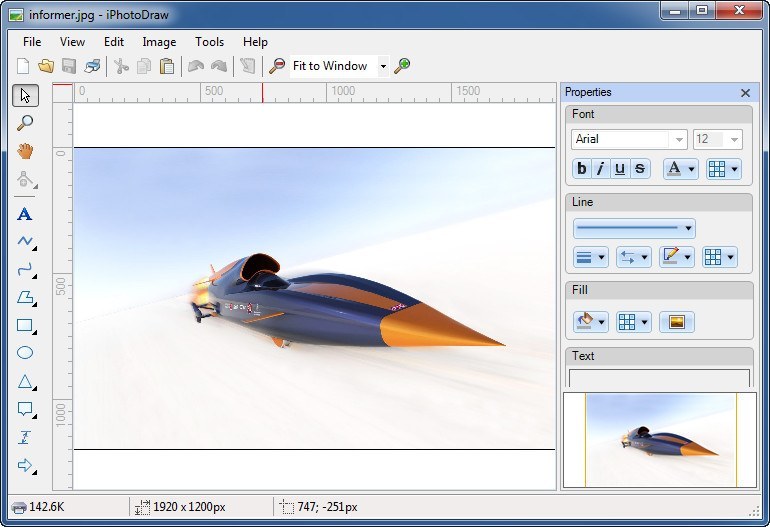Image resolution: width=770 pixels, height=527 pixels.
Task: Select the callout balloon tool
Action: click(25, 409)
